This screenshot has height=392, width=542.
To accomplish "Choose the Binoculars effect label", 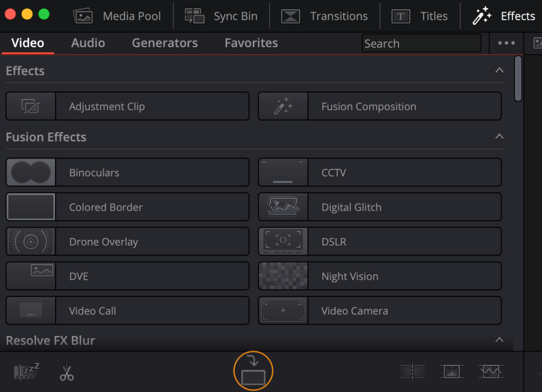I will 94,173.
